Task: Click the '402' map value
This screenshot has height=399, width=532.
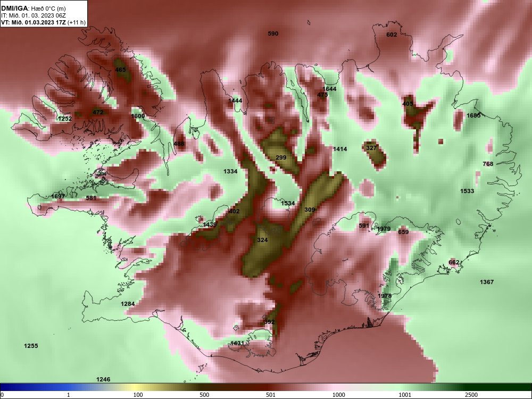Action: click(235, 211)
